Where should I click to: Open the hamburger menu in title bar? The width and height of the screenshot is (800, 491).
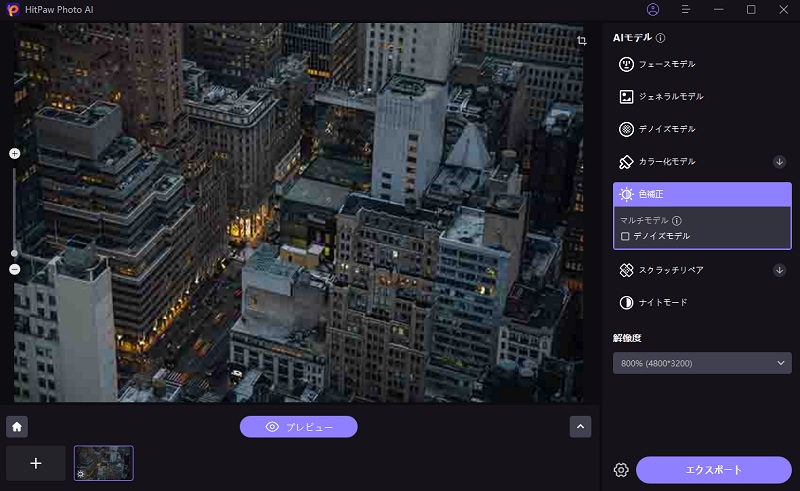click(x=686, y=10)
